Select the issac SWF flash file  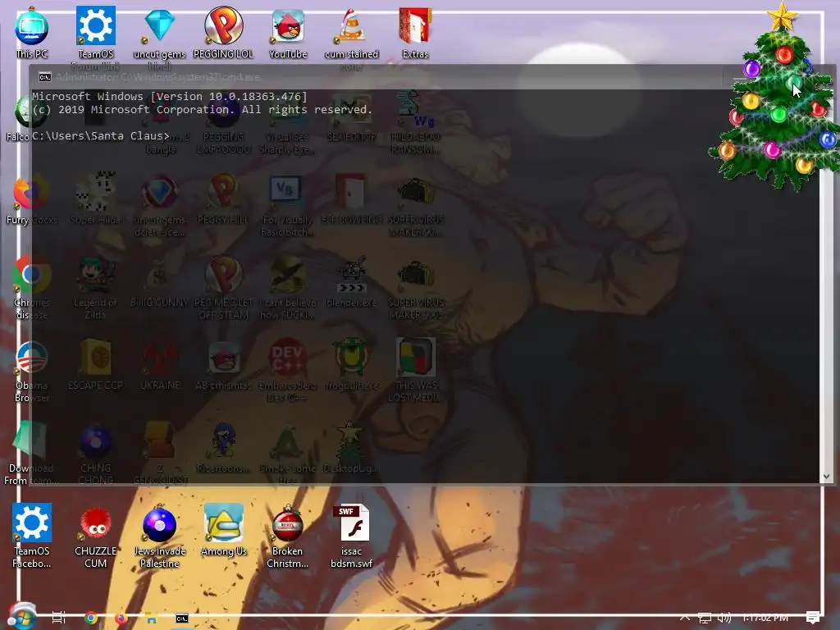351,536
